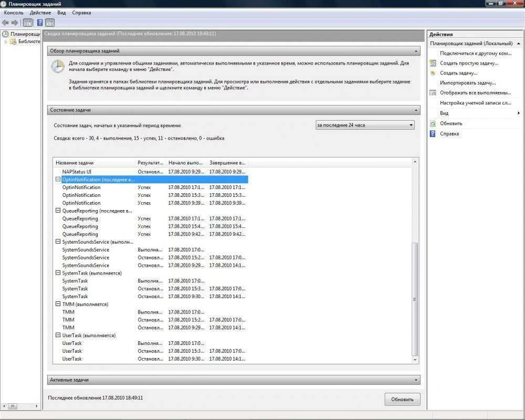The height and width of the screenshot is (420, 525).
Task: Click the Планировщик clock icon in tree
Action: [x=5, y=34]
